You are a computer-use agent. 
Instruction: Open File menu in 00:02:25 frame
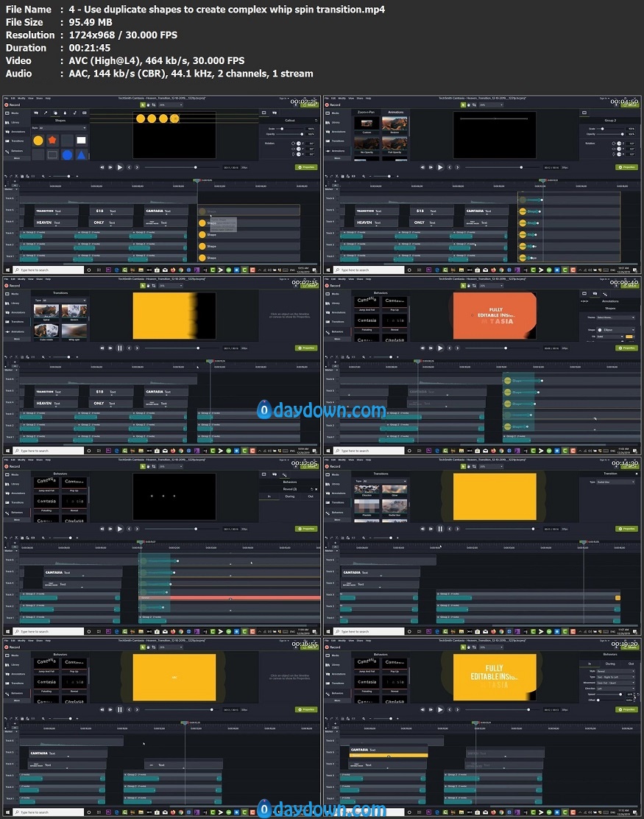(6, 98)
